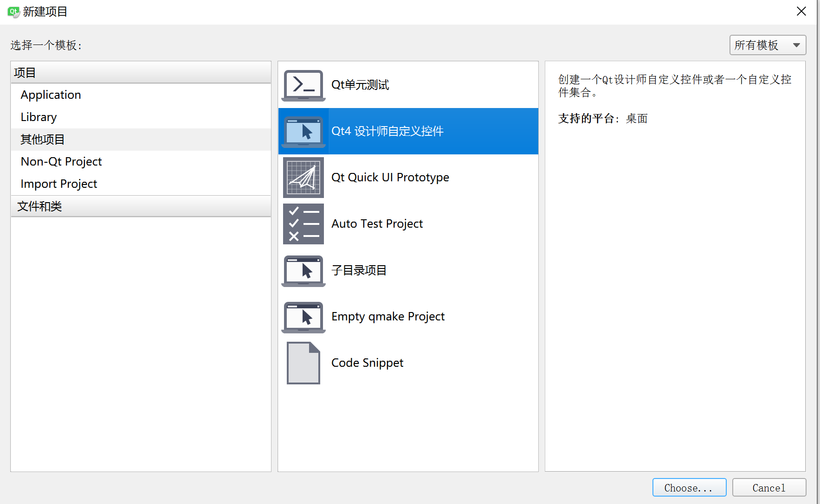Select the Library project category
The width and height of the screenshot is (820, 504).
39,117
